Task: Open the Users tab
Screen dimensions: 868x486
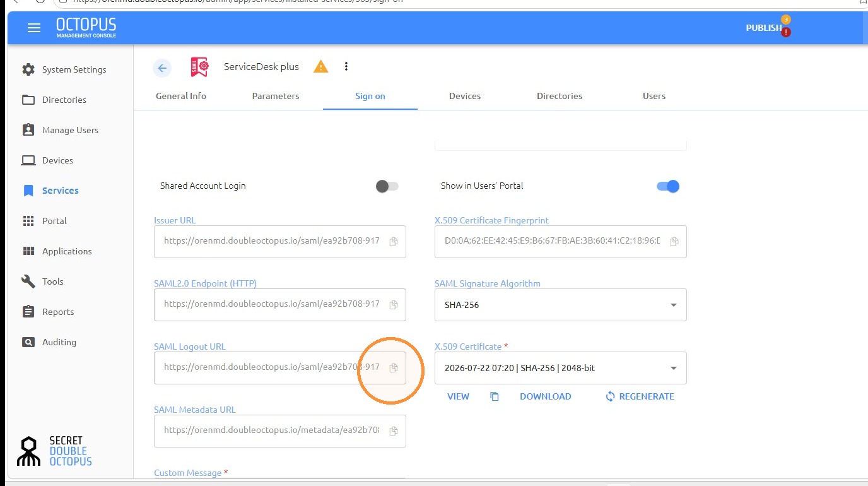Action: (654, 96)
